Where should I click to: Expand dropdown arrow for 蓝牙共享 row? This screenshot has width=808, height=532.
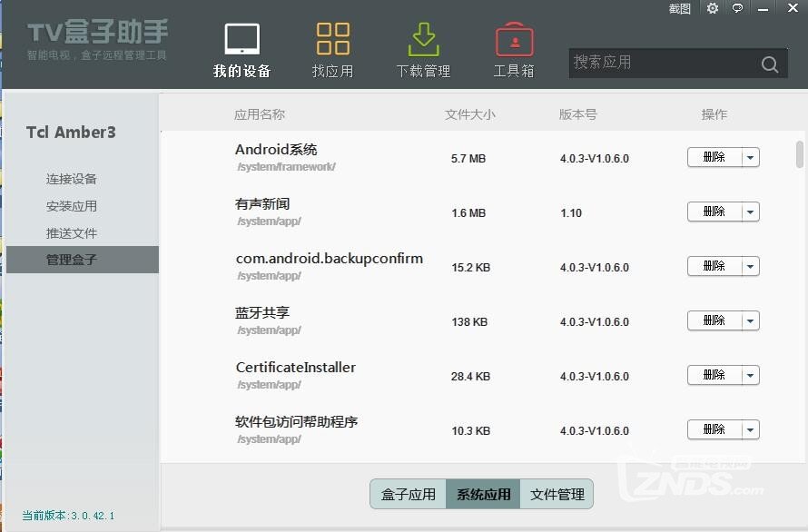click(751, 320)
